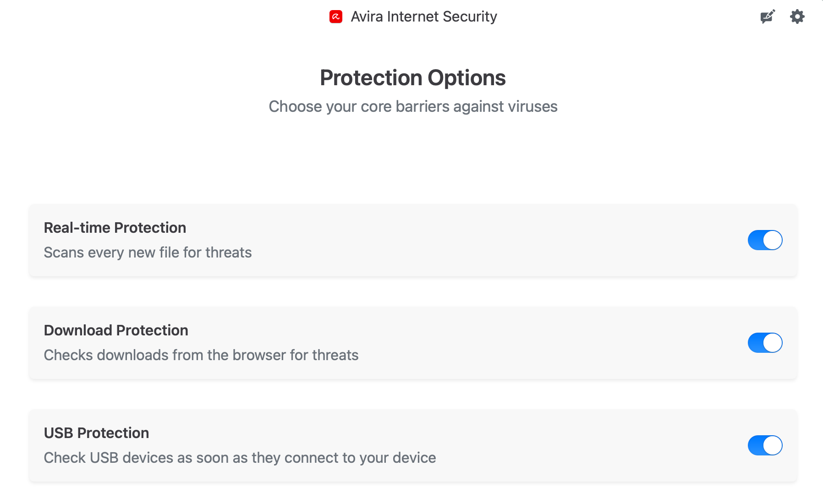
Task: Flip the Download Protection switch
Action: 765,342
